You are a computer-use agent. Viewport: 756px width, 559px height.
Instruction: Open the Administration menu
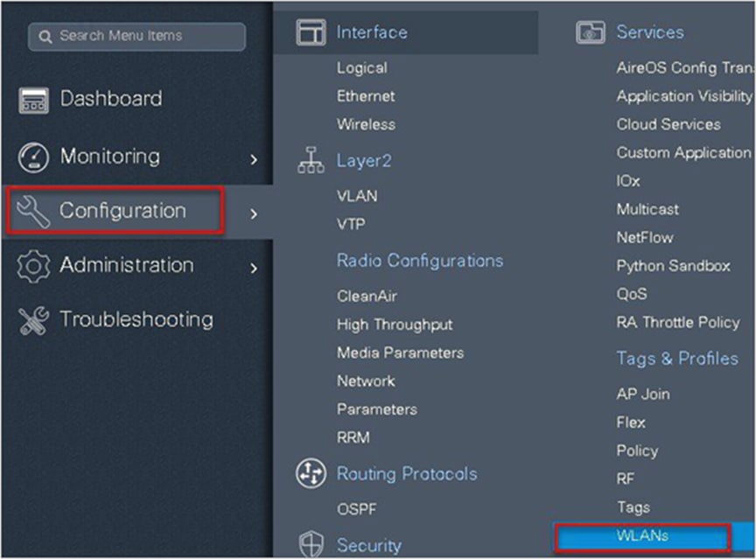(x=126, y=265)
